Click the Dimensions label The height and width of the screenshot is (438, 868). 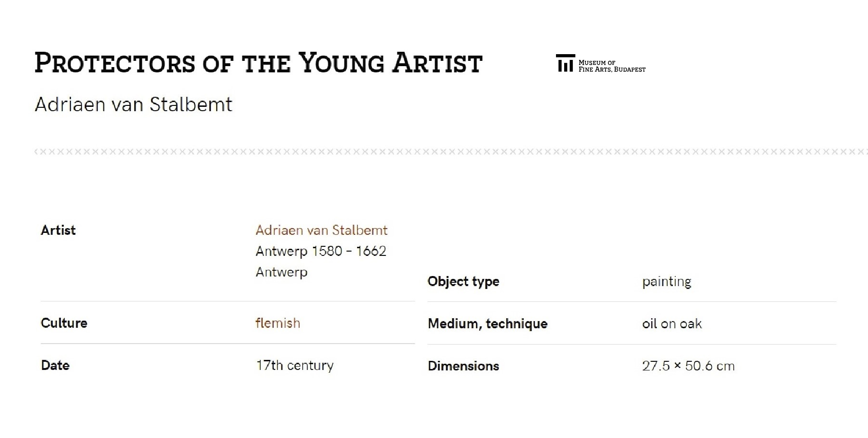pyautogui.click(x=463, y=366)
